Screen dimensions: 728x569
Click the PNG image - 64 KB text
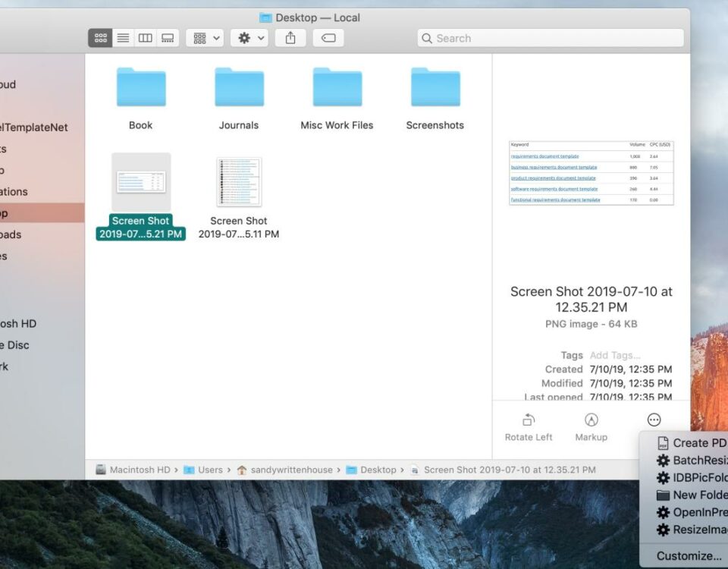tap(591, 324)
